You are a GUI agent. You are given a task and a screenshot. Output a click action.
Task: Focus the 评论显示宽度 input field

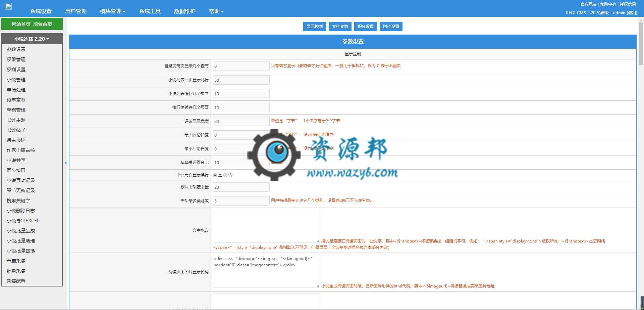click(x=241, y=121)
